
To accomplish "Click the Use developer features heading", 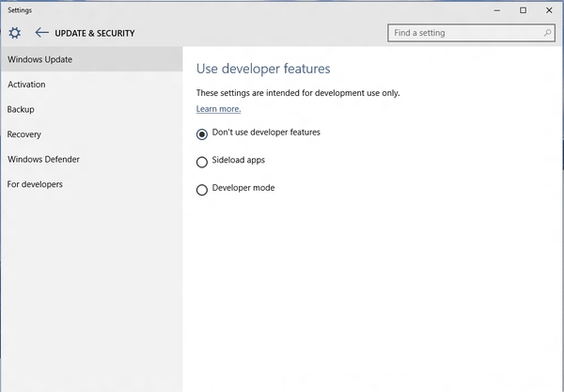I will [x=262, y=69].
